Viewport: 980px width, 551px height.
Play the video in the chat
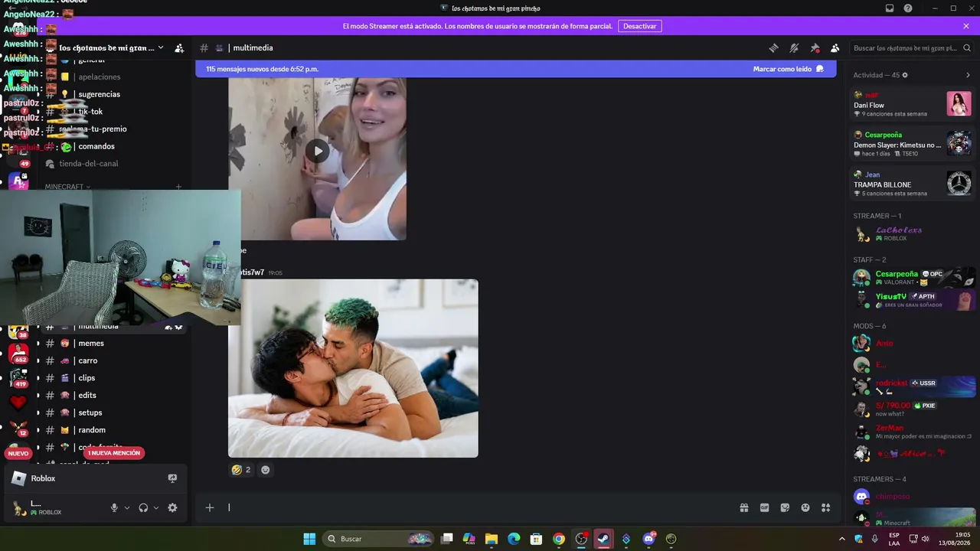(x=318, y=151)
